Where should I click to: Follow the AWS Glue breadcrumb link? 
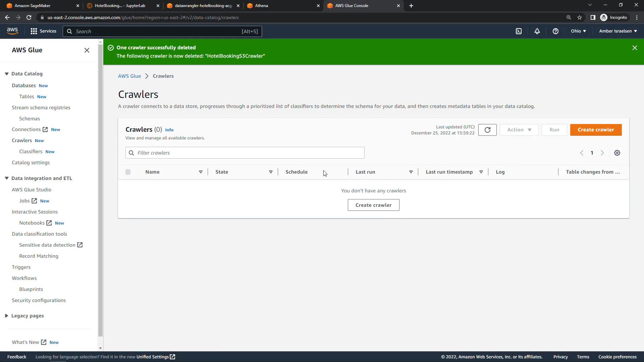point(129,76)
